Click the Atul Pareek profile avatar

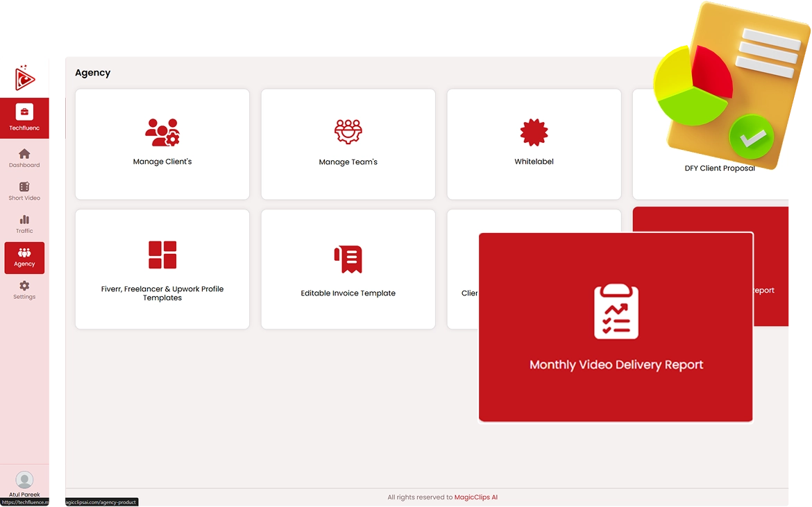pyautogui.click(x=24, y=480)
